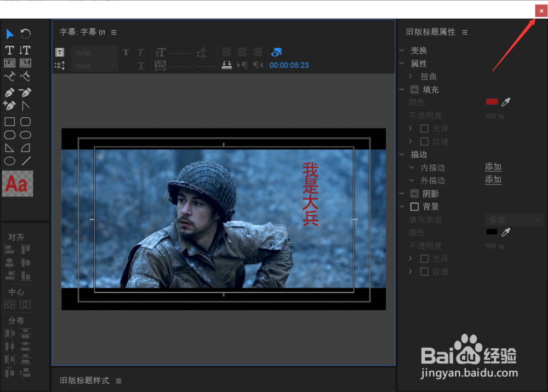Select the Arc shape tool

coord(25,148)
